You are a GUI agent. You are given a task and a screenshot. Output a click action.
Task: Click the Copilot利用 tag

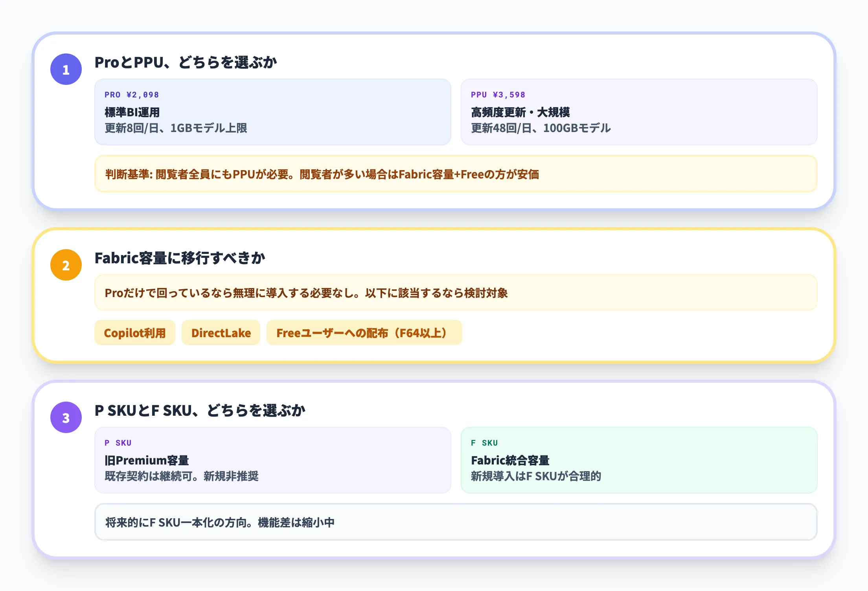point(135,332)
